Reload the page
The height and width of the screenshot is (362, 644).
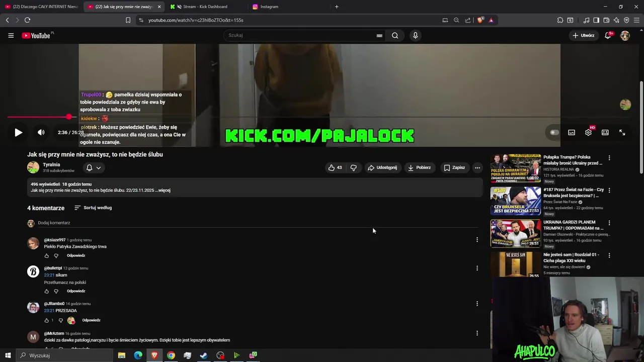(x=27, y=20)
